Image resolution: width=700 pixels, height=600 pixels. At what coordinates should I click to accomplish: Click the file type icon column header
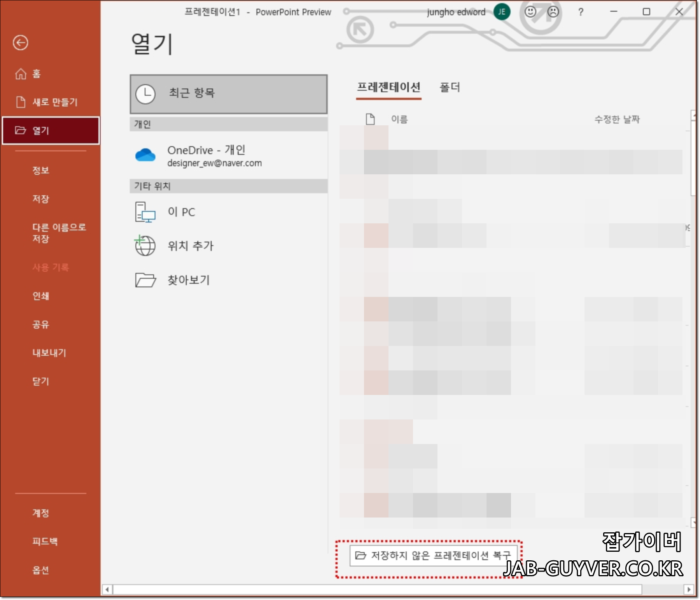(x=370, y=119)
